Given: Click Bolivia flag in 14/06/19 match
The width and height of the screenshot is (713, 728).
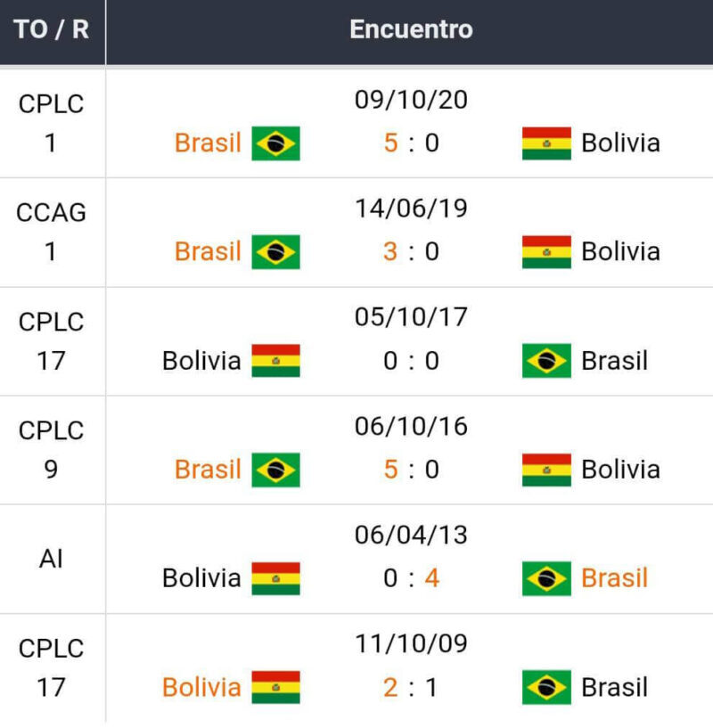Looking at the screenshot, I should (546, 252).
